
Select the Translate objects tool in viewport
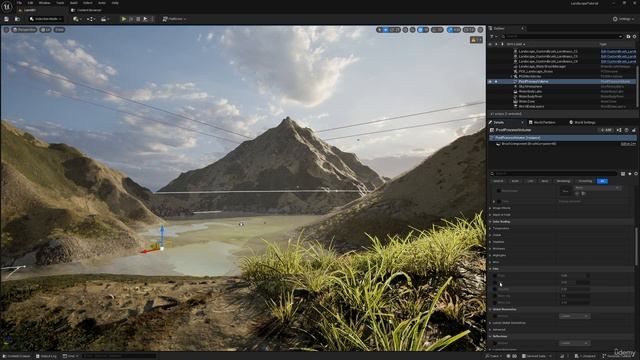(386, 30)
